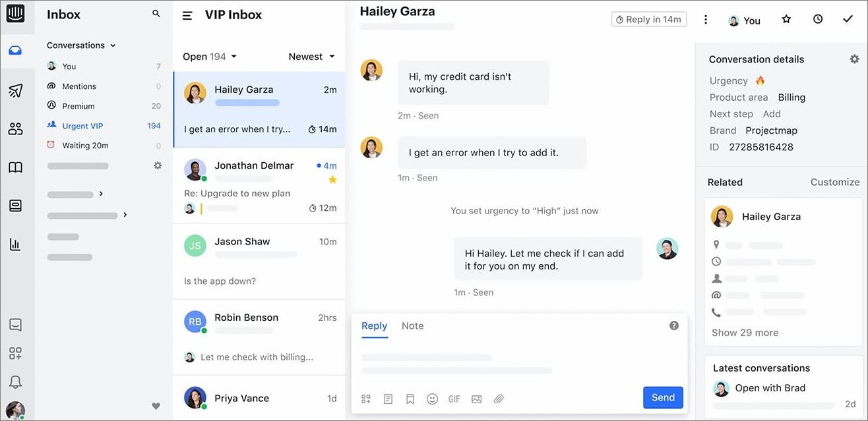Search the inbox with the magnifier icon
This screenshot has width=868, height=421.
[156, 14]
